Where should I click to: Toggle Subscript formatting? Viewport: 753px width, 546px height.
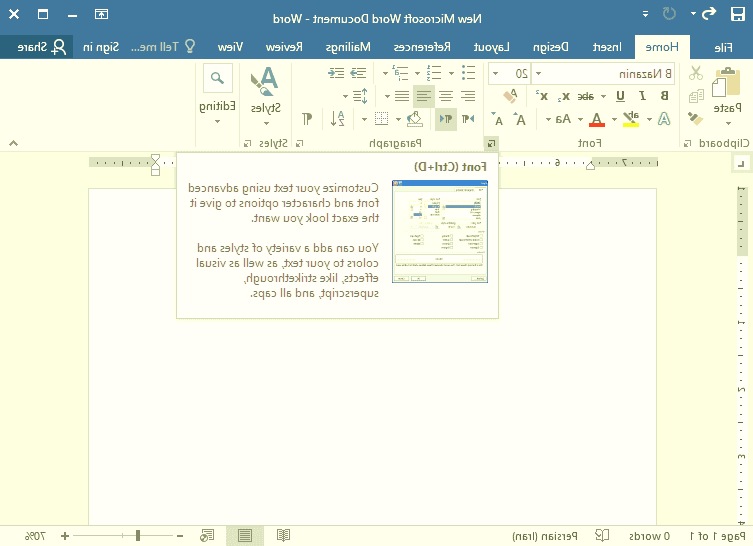click(x=564, y=96)
